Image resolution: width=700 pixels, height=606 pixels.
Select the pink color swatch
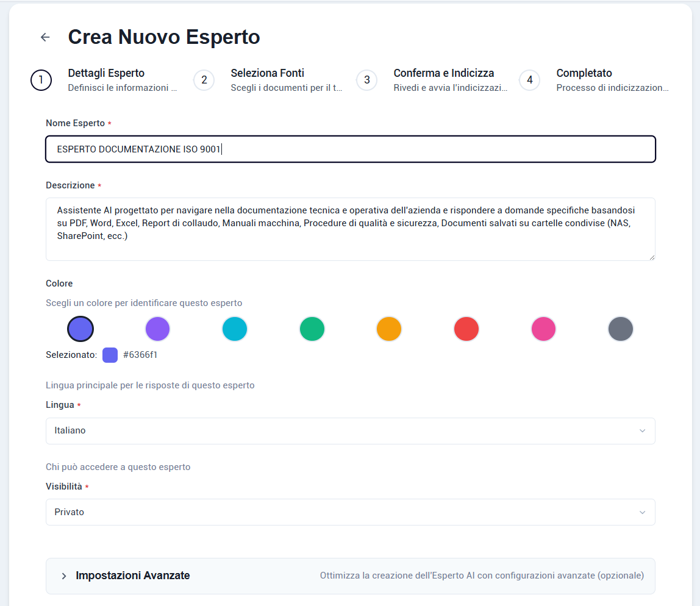[543, 329]
